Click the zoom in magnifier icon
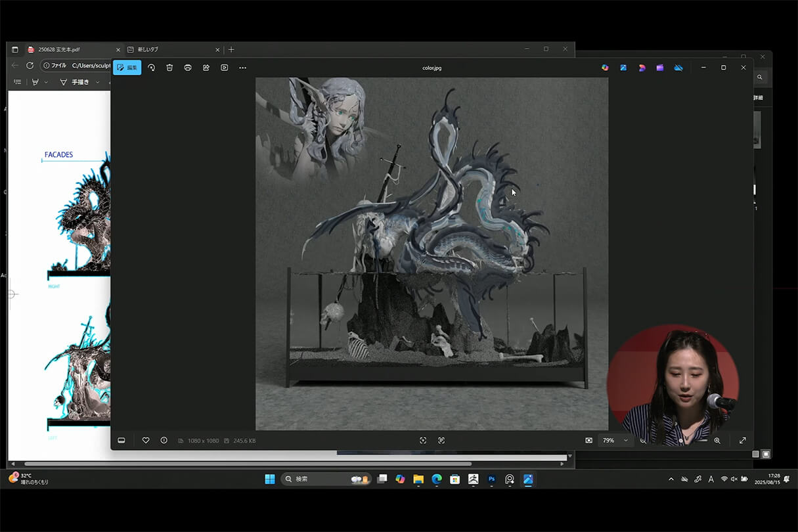798x532 pixels. tap(717, 440)
